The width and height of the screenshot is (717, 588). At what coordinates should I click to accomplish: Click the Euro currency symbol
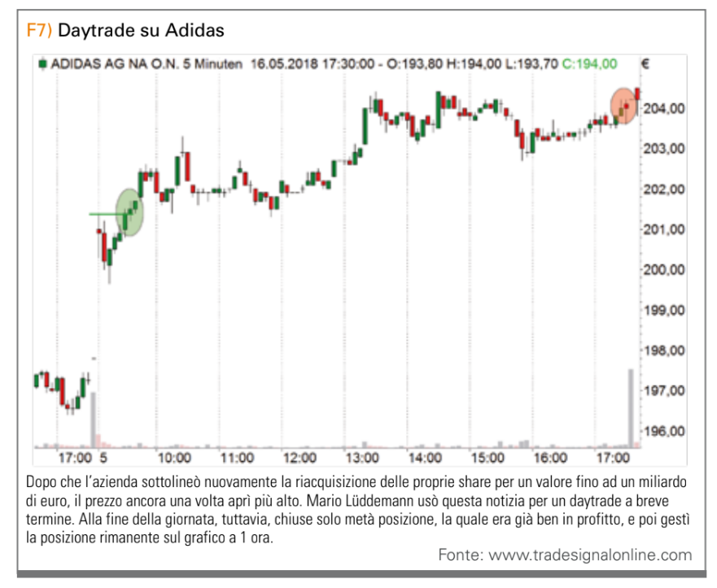(x=645, y=63)
